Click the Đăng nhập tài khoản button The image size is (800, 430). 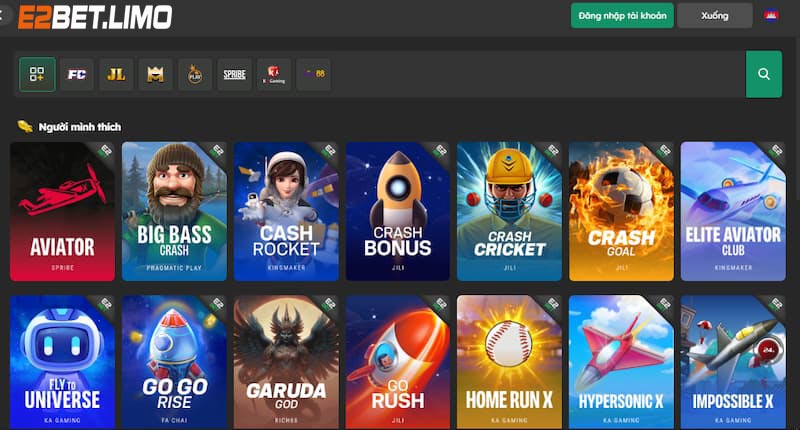[x=622, y=16]
